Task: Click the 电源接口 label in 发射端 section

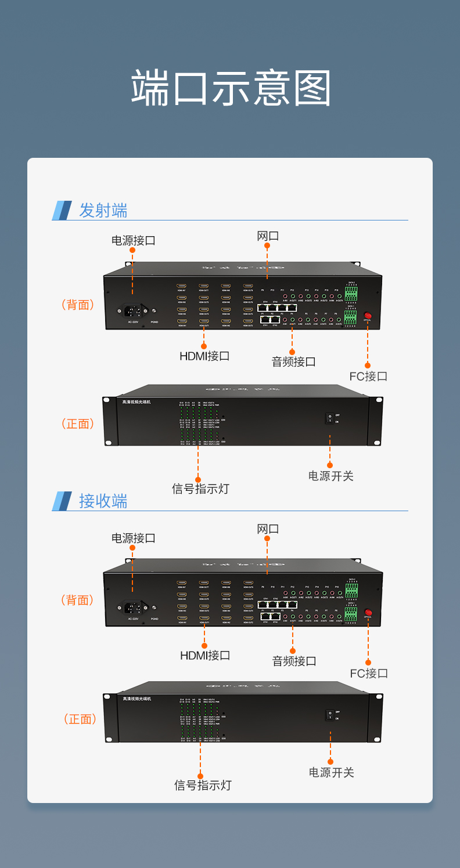Action: [x=134, y=240]
